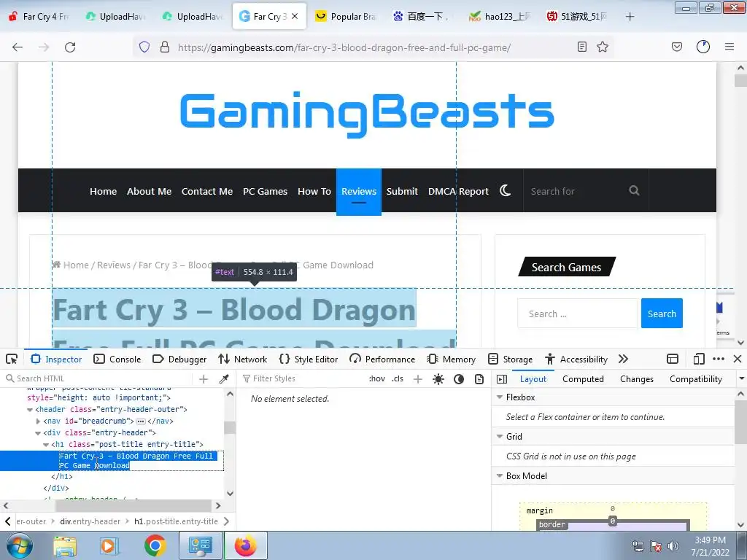Open the Accessibility tab
The image size is (747, 560).
[x=576, y=359]
